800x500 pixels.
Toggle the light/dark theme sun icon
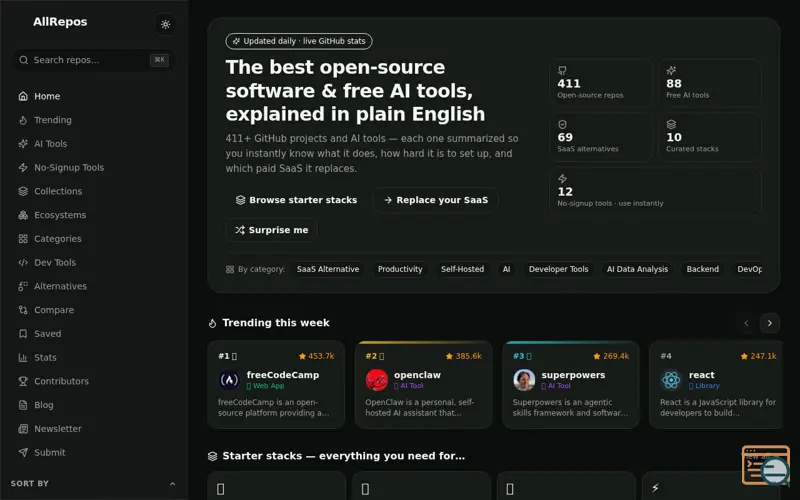165,24
